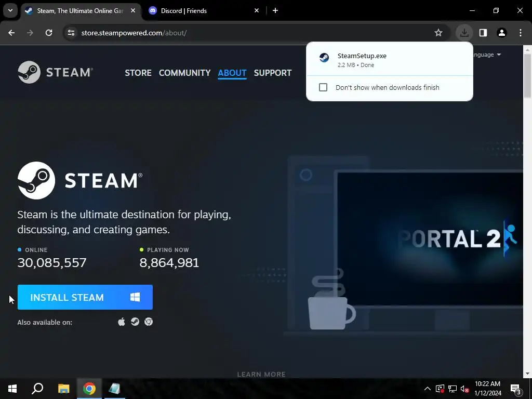Open a new tab with plus icon
Viewport: 532px width, 399px height.
tap(275, 10)
